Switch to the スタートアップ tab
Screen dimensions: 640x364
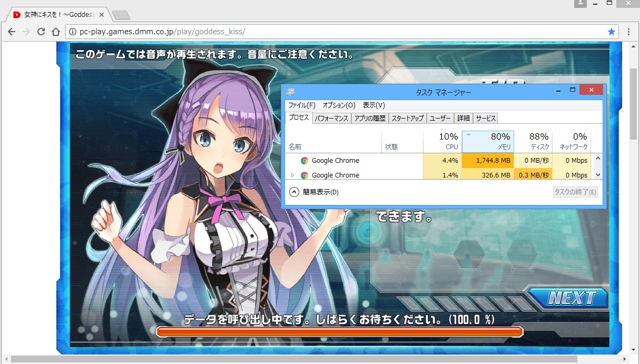pyautogui.click(x=408, y=119)
